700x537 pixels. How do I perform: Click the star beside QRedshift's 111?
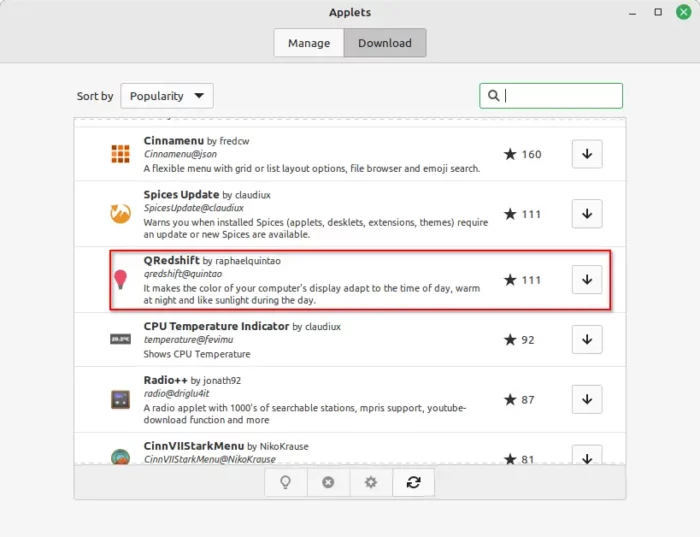510,280
